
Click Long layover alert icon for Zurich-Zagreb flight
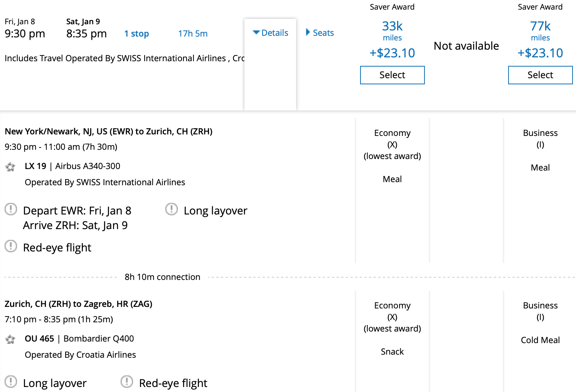(11, 382)
